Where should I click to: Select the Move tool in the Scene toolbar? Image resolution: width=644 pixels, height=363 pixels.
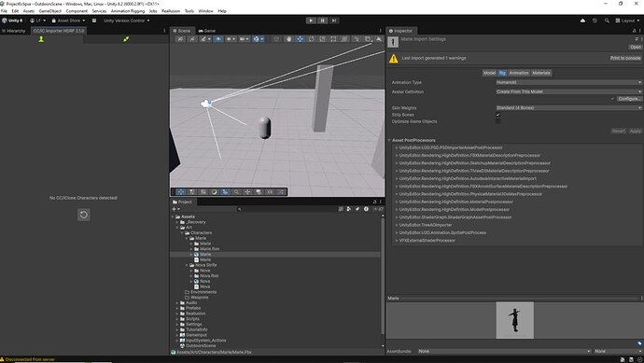300,39
